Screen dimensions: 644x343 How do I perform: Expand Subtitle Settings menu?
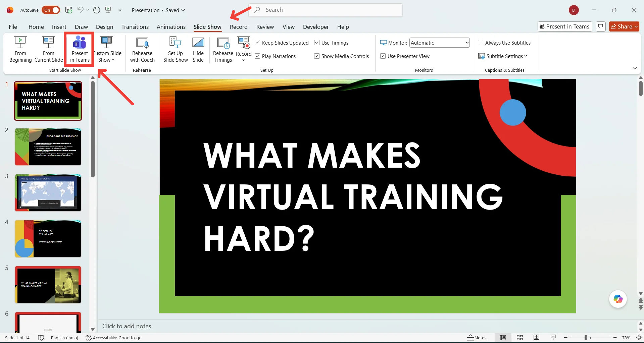503,56
